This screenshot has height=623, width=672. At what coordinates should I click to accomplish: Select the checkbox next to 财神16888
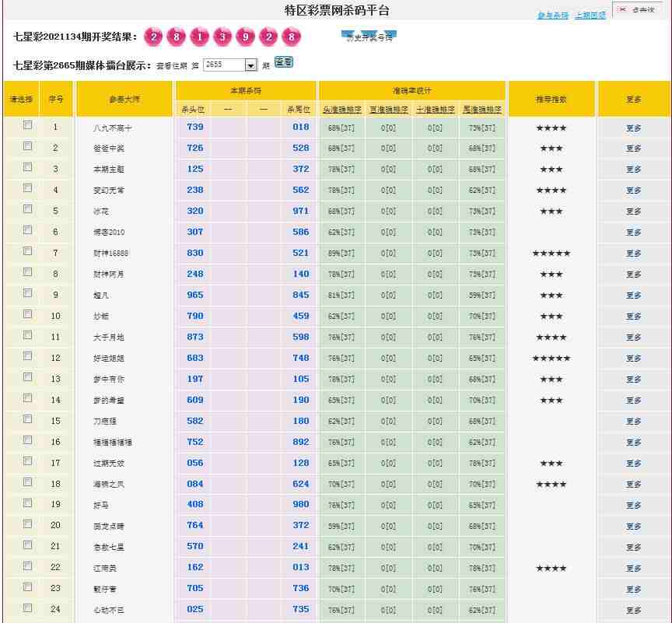coord(28,251)
